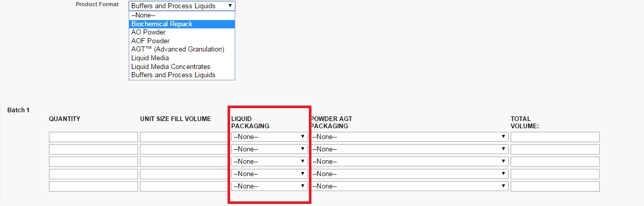Screen dimensions: 644x206
Task: Select the --None-- option in list
Action: pyautogui.click(x=182, y=15)
